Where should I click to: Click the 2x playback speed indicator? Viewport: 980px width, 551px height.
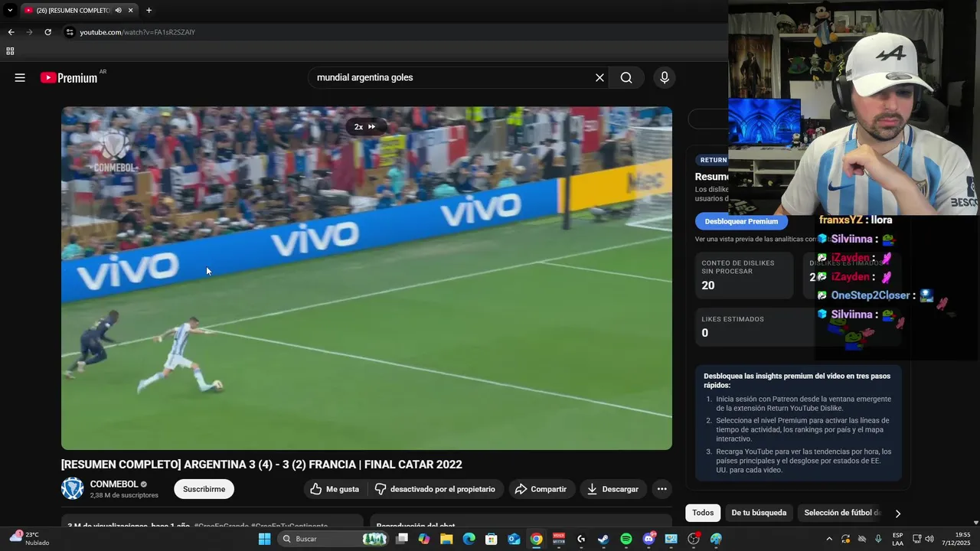coord(365,127)
